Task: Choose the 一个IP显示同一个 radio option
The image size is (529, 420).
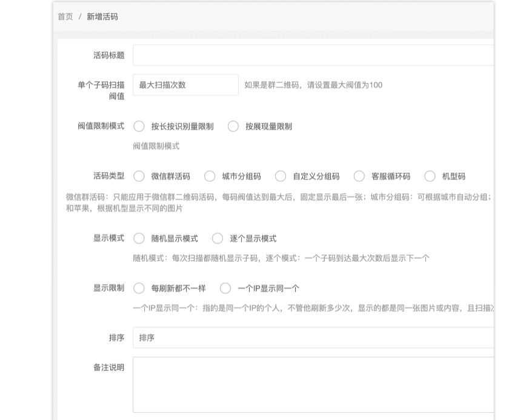Action: point(225,288)
